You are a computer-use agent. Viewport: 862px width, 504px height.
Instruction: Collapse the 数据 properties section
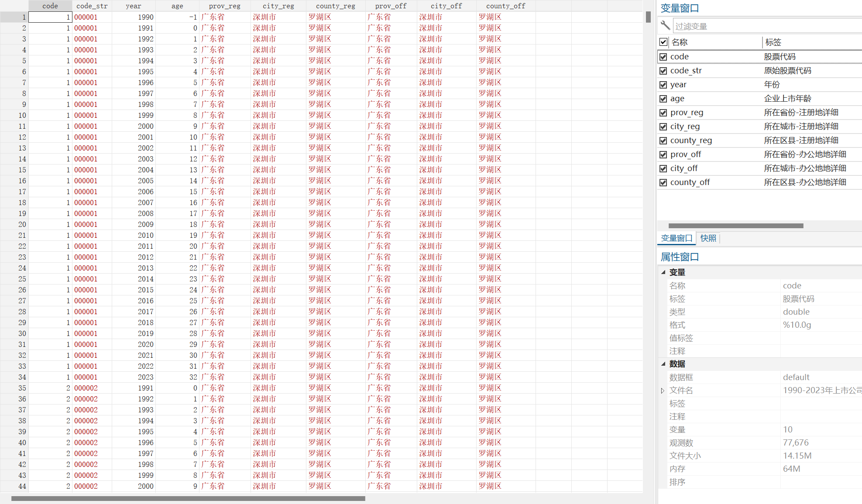coord(663,364)
